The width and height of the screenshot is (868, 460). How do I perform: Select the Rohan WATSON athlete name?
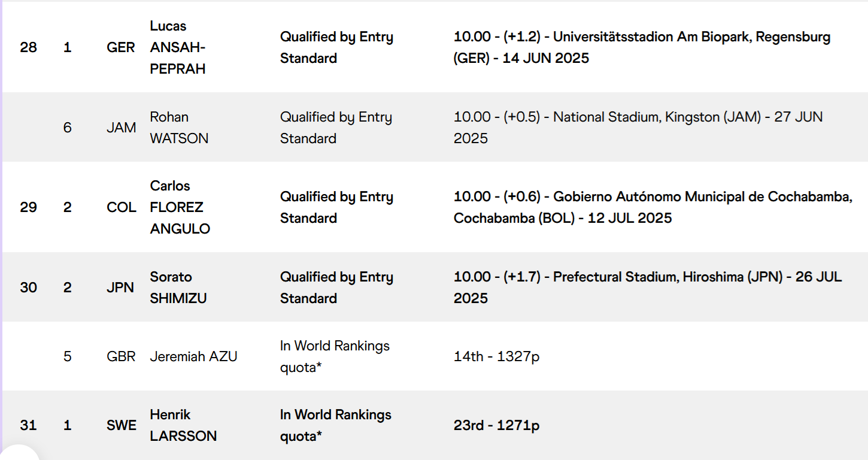pyautogui.click(x=179, y=128)
